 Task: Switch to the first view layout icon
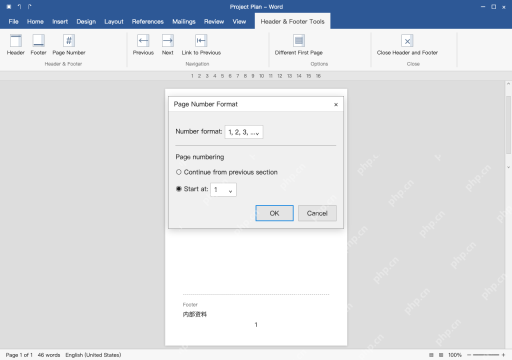click(431, 355)
